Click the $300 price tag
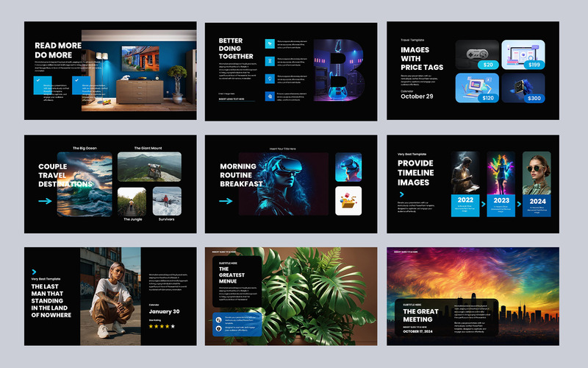Viewport: 588px width, 368px height. pos(533,98)
